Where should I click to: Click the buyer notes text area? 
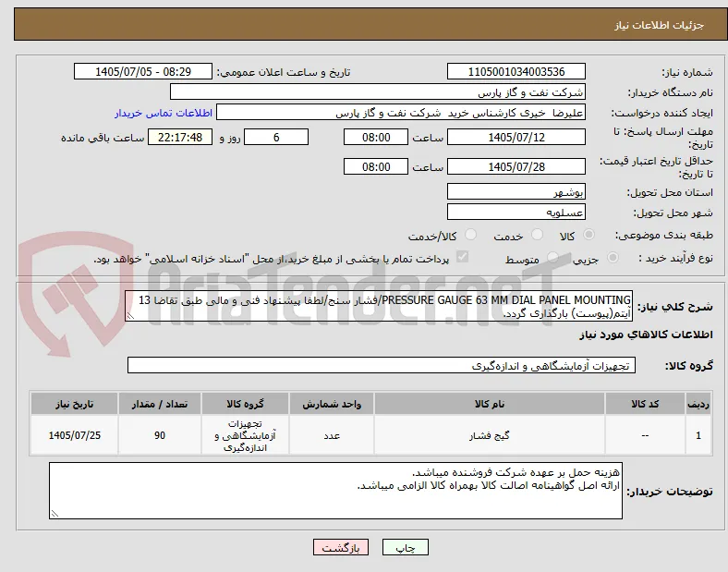coord(335,491)
